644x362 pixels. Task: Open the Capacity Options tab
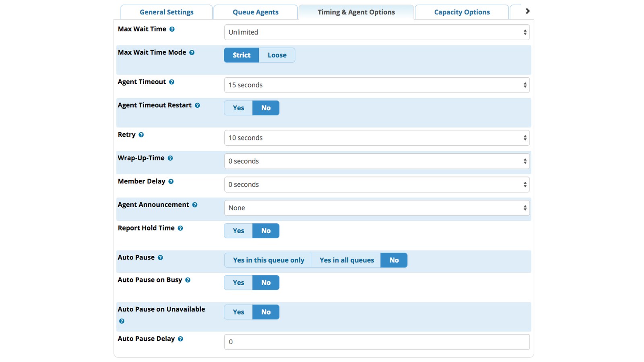(462, 12)
